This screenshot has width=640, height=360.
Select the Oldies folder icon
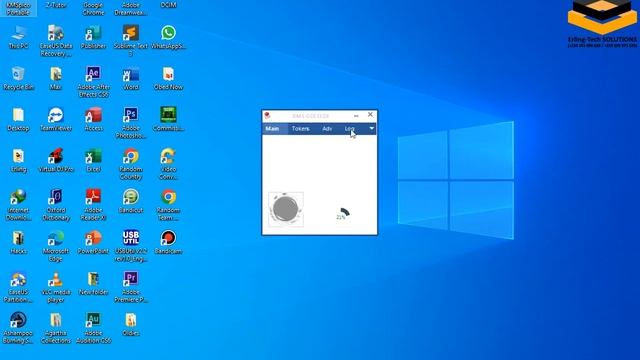click(x=131, y=325)
